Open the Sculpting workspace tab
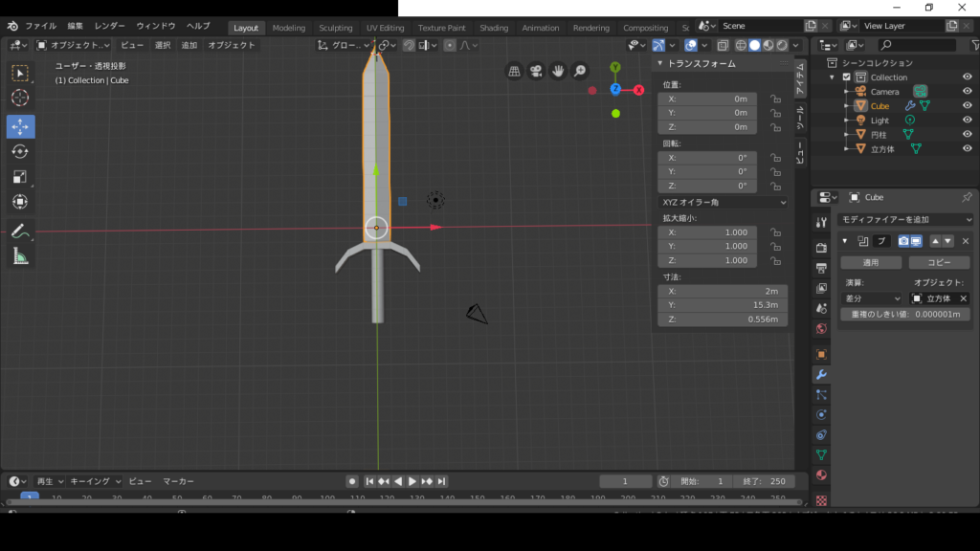Viewport: 980px width, 551px height. pyautogui.click(x=335, y=28)
